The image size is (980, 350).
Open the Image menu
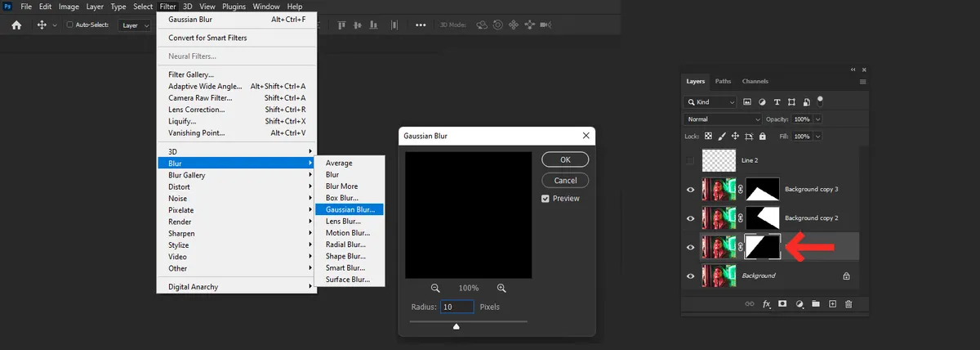pos(69,7)
